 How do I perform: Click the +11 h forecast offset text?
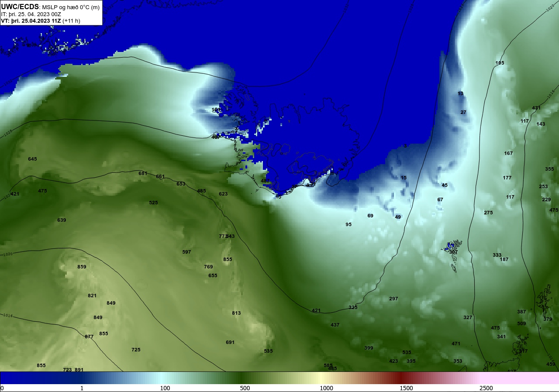[71, 21]
